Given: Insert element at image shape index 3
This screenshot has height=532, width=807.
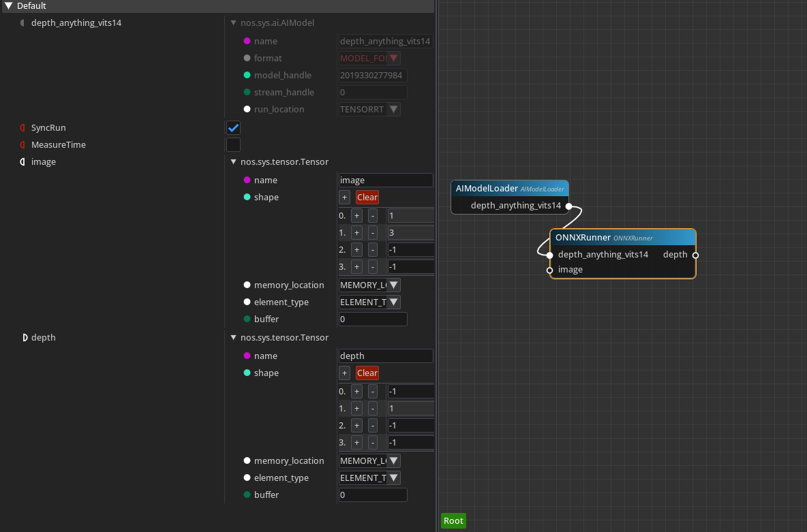Looking at the screenshot, I should [x=356, y=266].
